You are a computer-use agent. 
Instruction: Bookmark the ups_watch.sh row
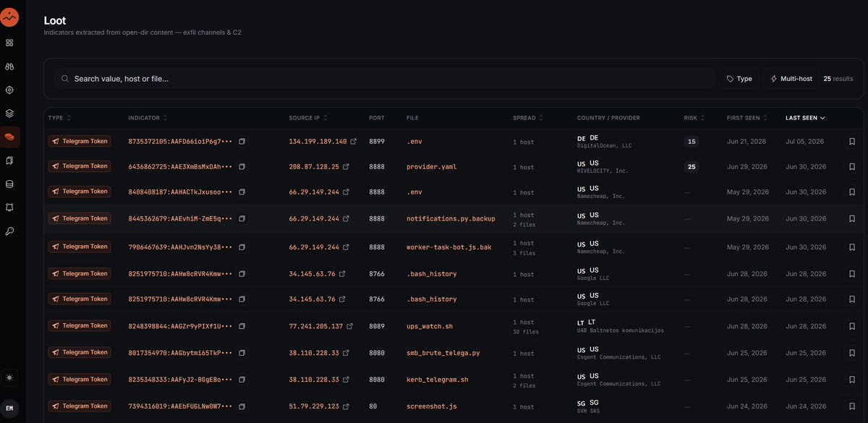pyautogui.click(x=851, y=326)
